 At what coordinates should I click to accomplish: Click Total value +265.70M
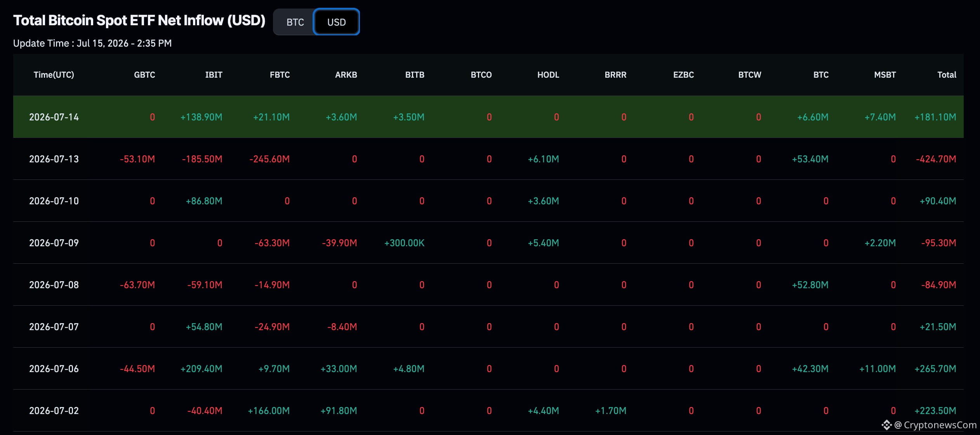(x=935, y=369)
